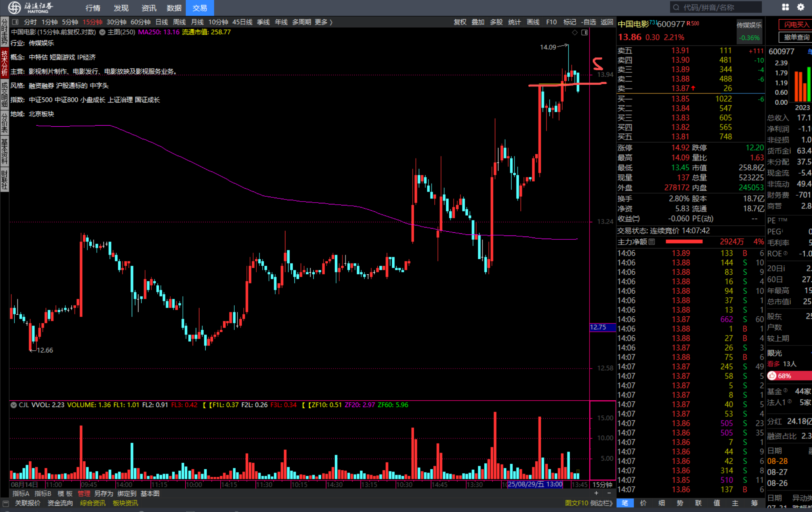
Task: Select the 价 price tab
Action: [x=643, y=503]
